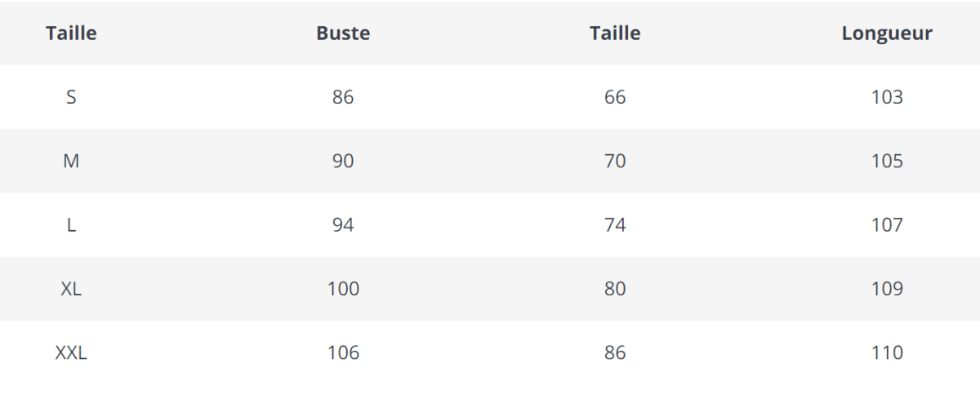Click waist value 80 in XL row
The width and height of the screenshot is (980, 399).
point(615,289)
